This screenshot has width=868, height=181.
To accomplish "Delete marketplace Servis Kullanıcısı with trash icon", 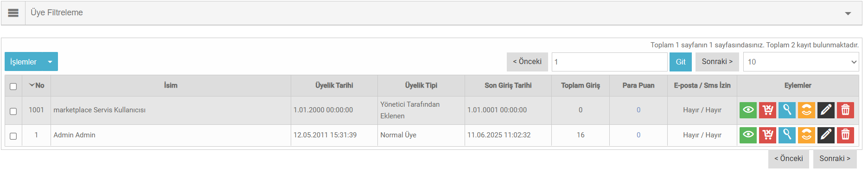I will (845, 110).
